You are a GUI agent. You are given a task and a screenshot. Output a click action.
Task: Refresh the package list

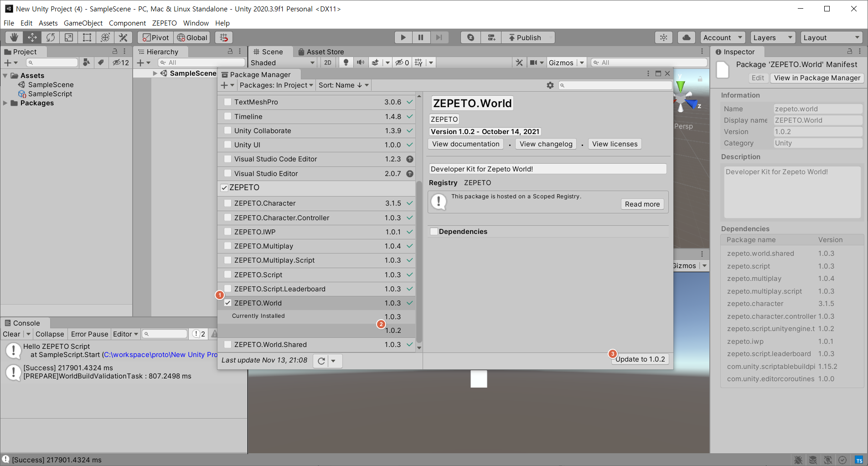(321, 361)
